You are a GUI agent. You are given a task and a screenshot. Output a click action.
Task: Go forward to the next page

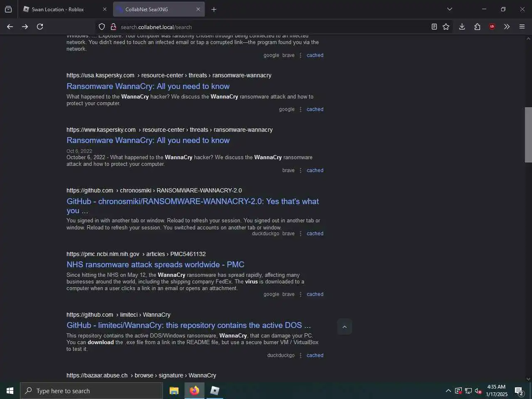[25, 27]
